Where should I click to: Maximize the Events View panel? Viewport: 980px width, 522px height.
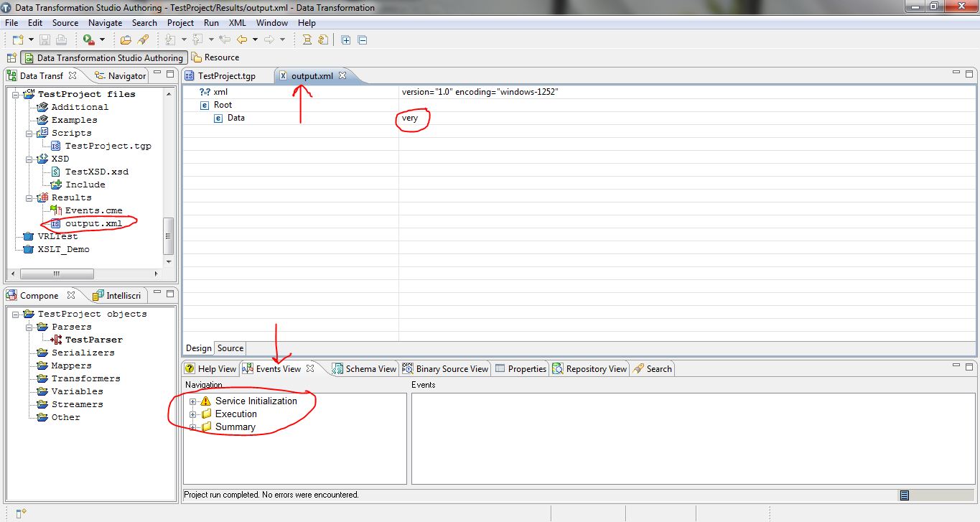point(971,368)
